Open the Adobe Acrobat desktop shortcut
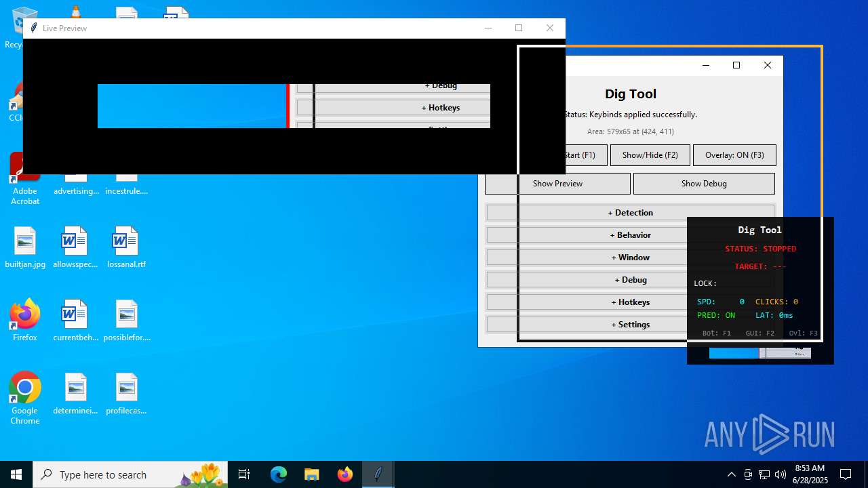Image resolution: width=868 pixels, height=488 pixels. click(x=25, y=179)
